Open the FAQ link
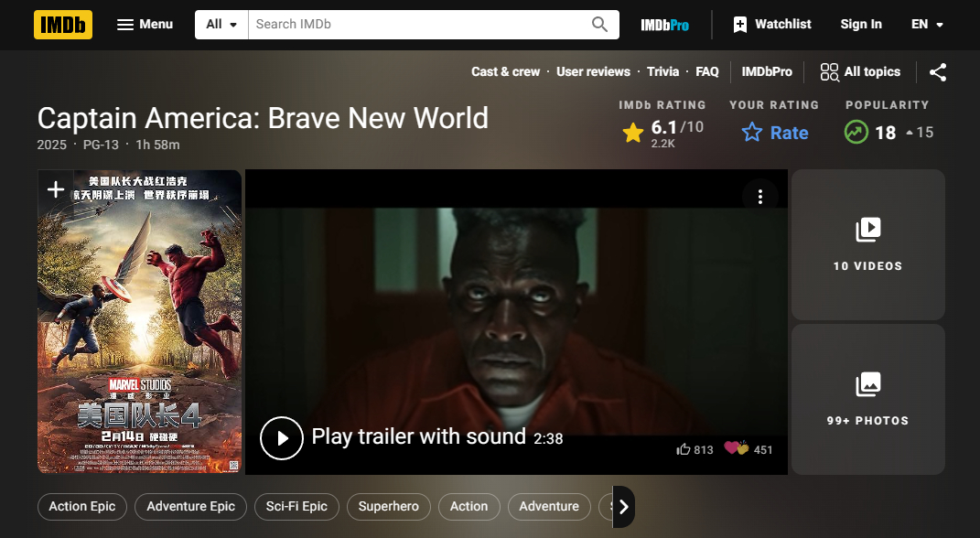This screenshot has width=980, height=538. click(707, 72)
